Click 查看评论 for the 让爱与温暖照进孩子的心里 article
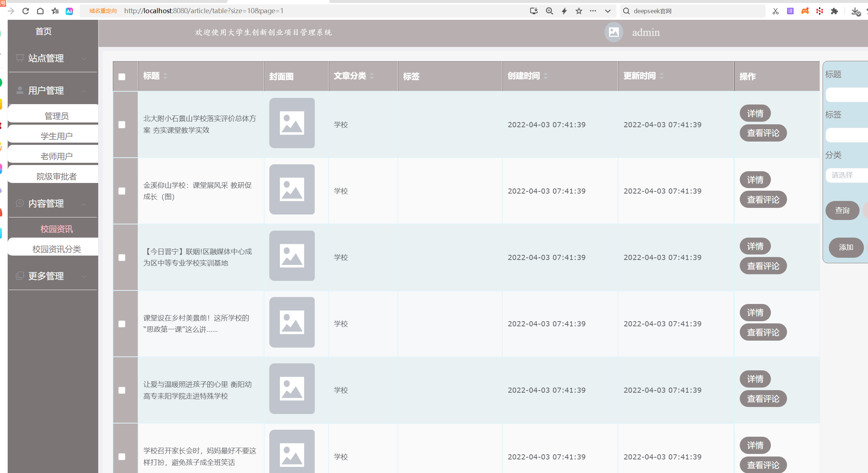This screenshot has width=868, height=473. click(x=763, y=399)
